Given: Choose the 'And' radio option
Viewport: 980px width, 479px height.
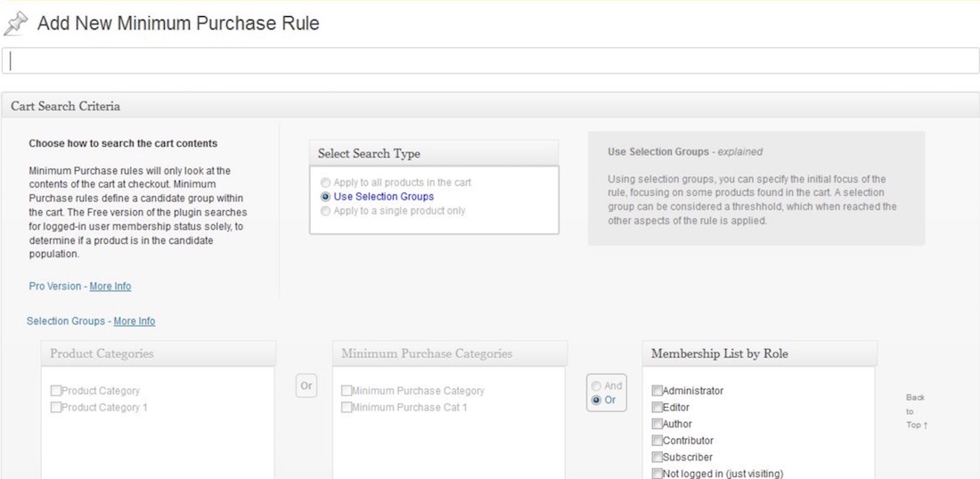Looking at the screenshot, I should (x=596, y=386).
